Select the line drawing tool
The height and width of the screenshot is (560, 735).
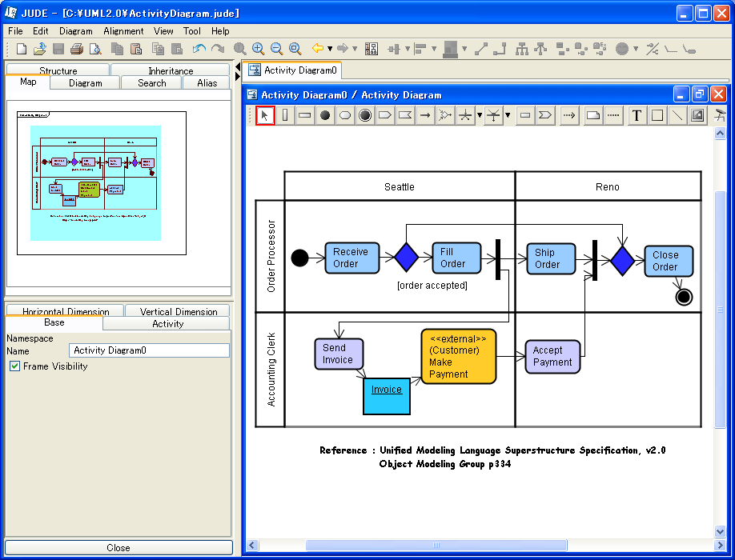pos(677,115)
